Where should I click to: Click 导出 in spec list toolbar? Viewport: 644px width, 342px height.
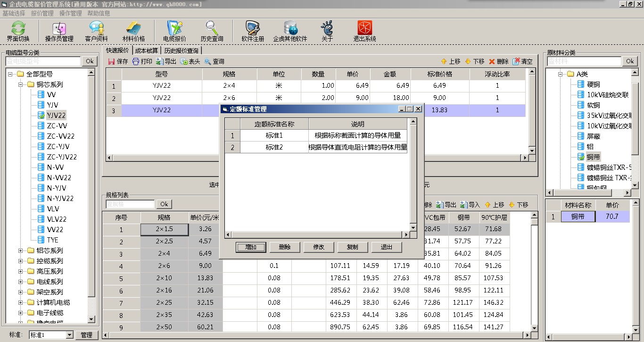[x=446, y=205]
